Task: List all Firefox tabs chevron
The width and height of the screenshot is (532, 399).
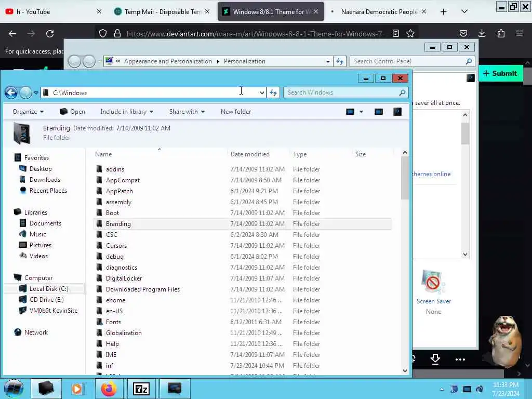Action: coord(464,11)
